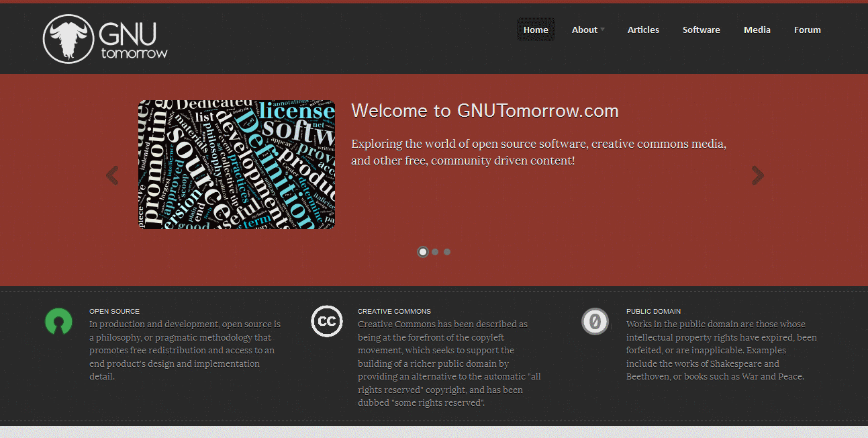Advance slider with right arrow
The image size is (868, 438).
(758, 175)
